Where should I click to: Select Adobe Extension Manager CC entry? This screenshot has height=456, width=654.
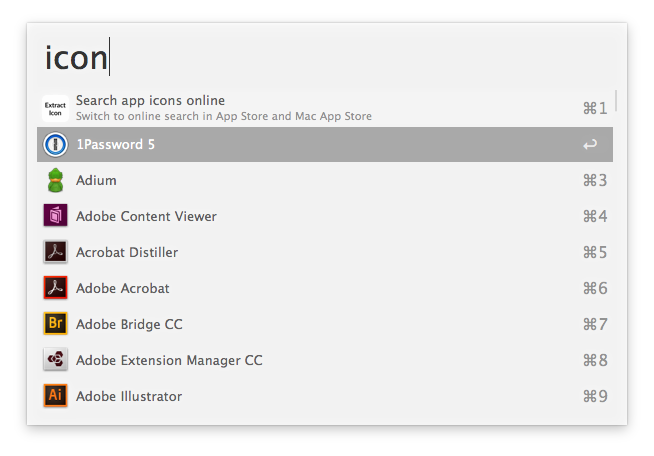[x=169, y=360]
